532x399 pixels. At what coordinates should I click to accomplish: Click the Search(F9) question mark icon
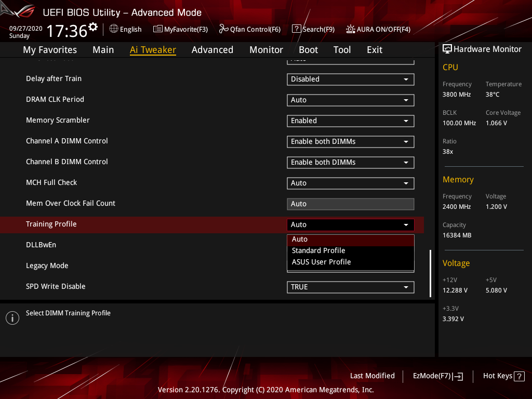point(296,29)
